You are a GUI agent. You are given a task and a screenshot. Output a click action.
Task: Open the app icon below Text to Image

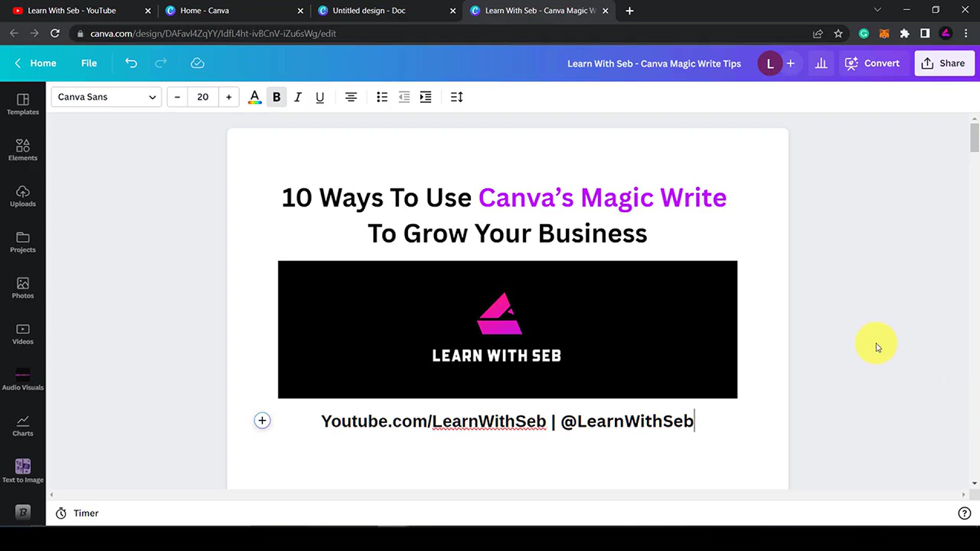[x=22, y=512]
